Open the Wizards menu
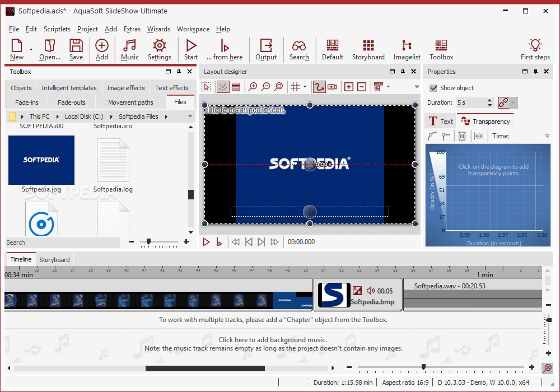This screenshot has width=560, height=392. point(158,29)
